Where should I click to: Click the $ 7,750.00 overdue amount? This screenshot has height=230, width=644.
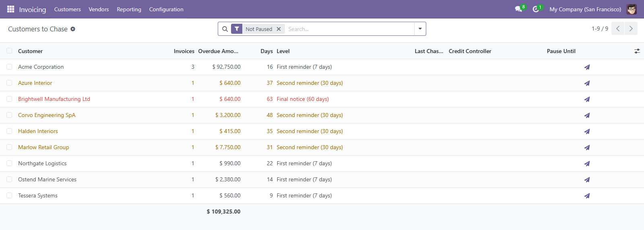pos(228,147)
